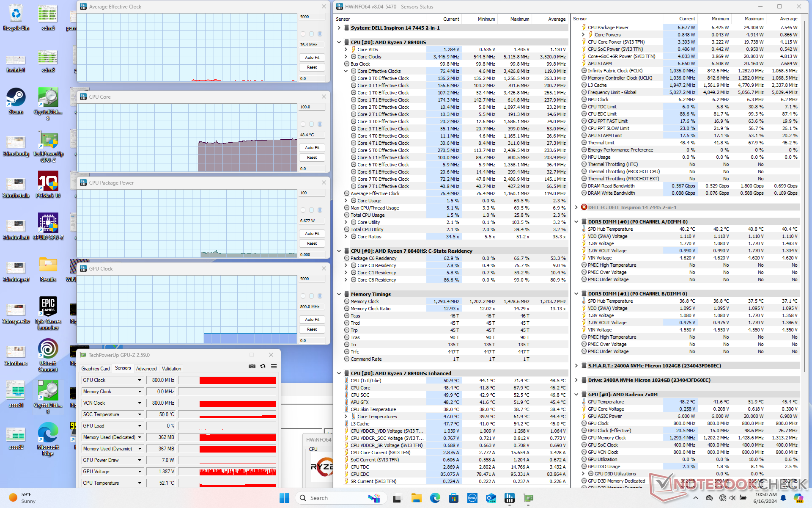Open the Validation tab in GPU-Z
This screenshot has height=508, width=812.
[x=172, y=369]
